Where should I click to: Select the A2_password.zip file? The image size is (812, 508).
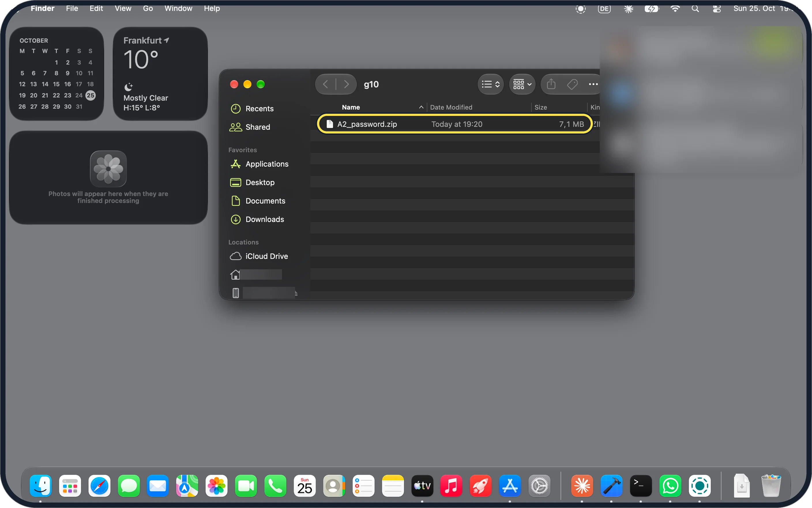click(454, 124)
